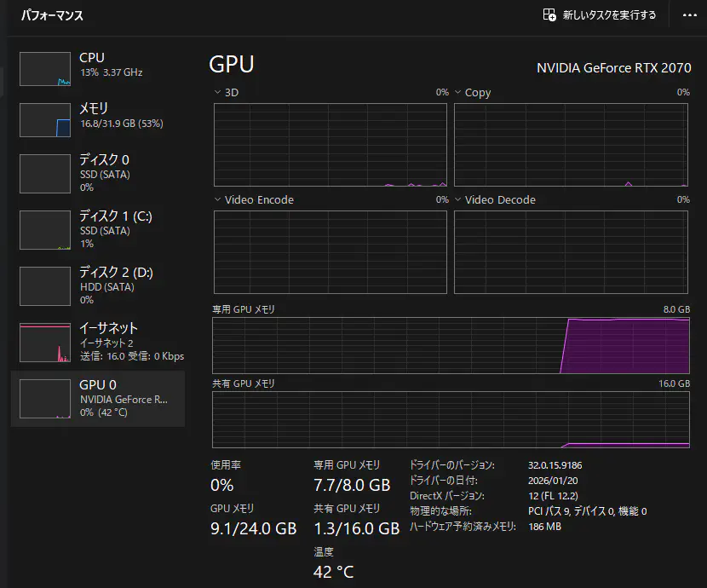Click the NVIDIA GeForce RTX 2070 title

point(613,68)
